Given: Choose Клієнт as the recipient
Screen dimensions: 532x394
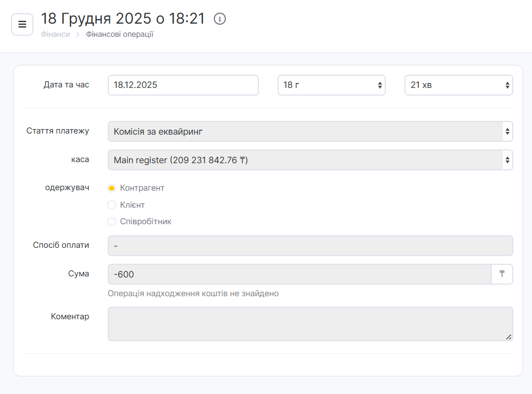Looking at the screenshot, I should (x=112, y=205).
